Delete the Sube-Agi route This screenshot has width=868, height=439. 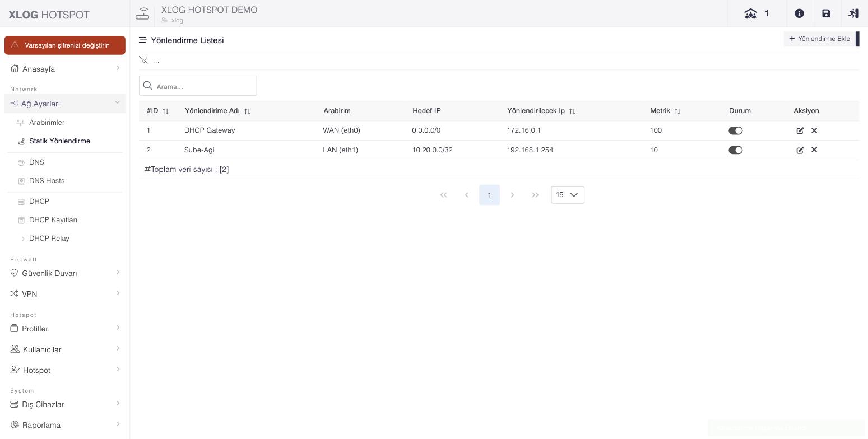click(814, 150)
